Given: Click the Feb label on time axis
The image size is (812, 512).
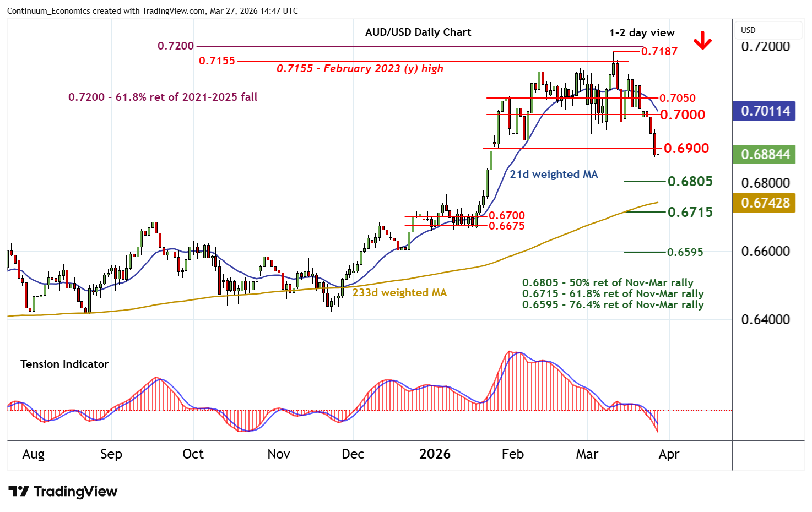Looking at the screenshot, I should (512, 454).
